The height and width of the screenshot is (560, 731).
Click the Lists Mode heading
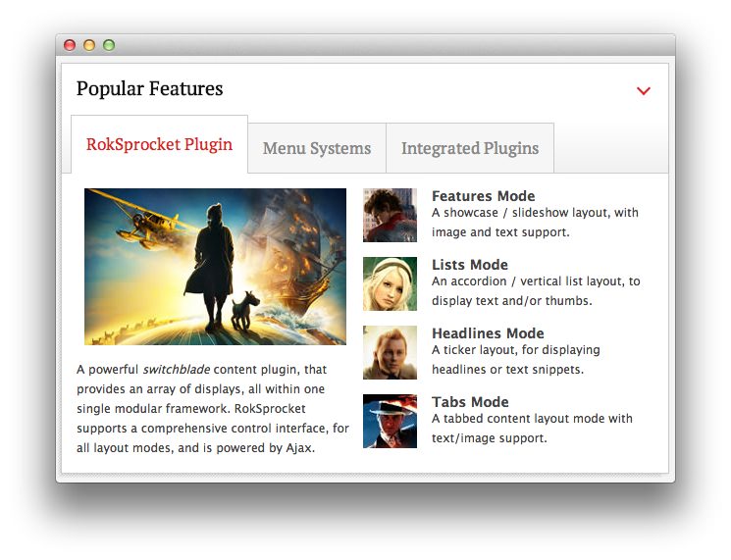tap(470, 265)
